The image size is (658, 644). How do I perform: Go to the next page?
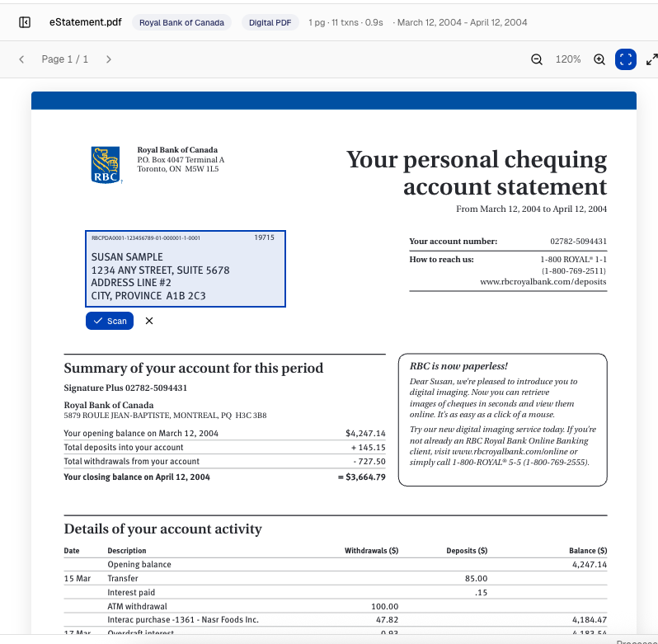[109, 59]
